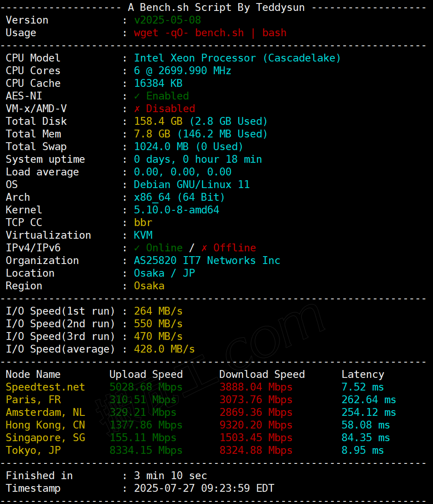Click the Intel Xeon Processor CPU model text
This screenshot has height=504, width=433.
point(237,58)
